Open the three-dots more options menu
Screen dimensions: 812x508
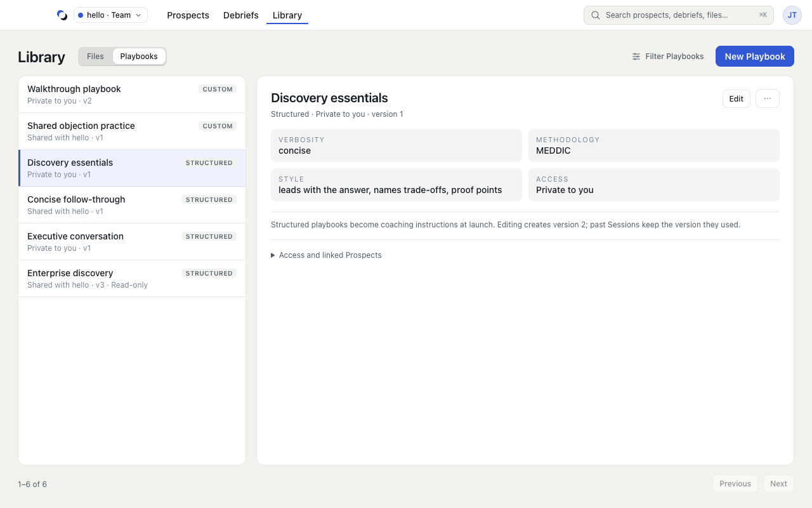(768, 98)
